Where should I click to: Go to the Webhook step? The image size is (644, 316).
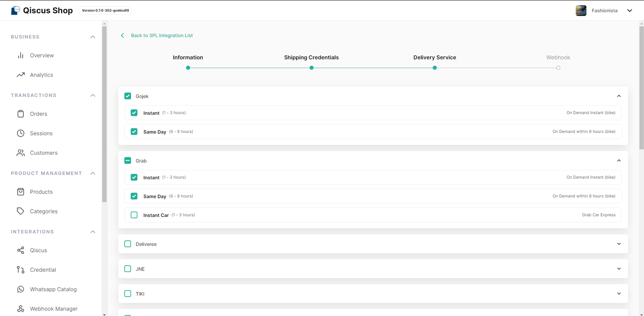point(558,57)
